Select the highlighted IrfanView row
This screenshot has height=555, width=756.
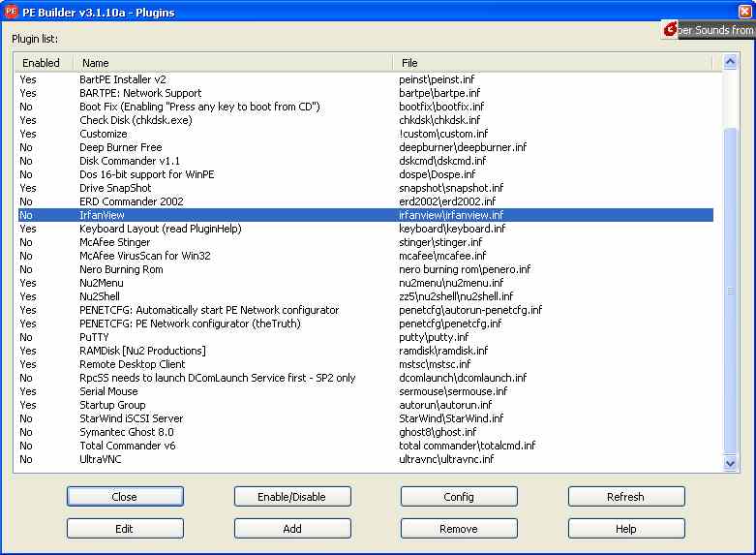point(366,215)
